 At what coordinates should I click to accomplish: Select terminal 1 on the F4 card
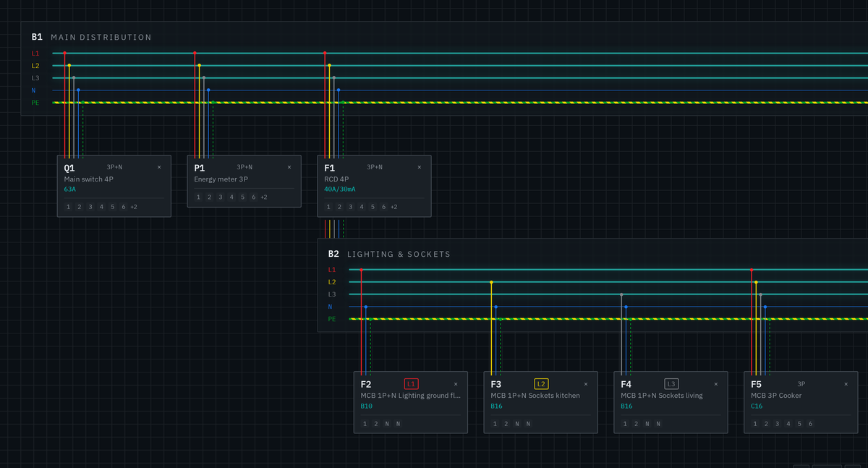[x=626, y=424]
